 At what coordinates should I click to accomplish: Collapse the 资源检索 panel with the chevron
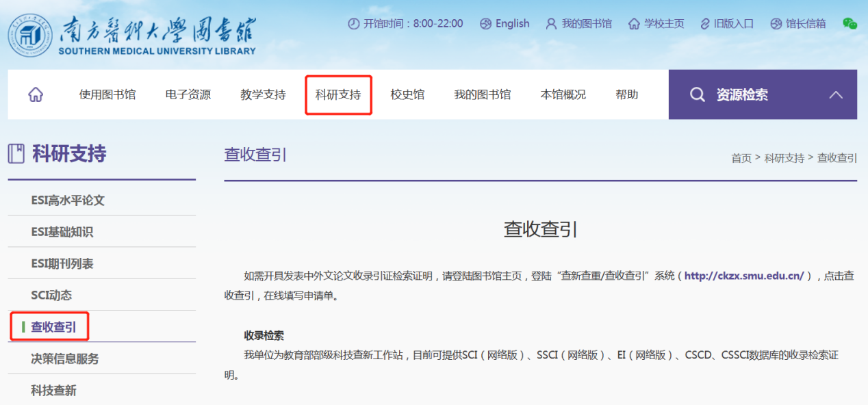click(x=836, y=95)
